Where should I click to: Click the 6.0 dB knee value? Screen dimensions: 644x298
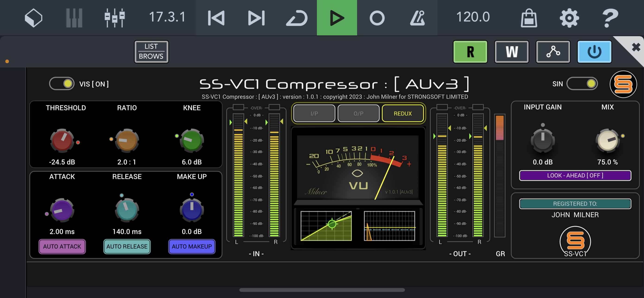(x=192, y=162)
